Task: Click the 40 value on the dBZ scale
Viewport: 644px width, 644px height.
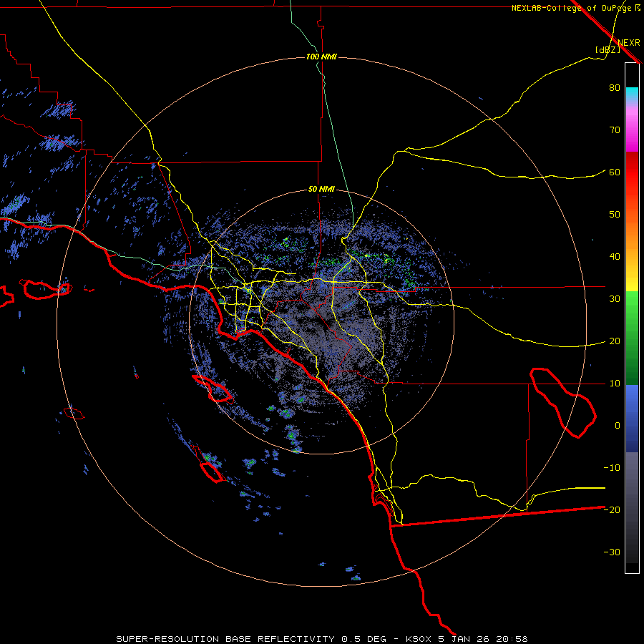Action: click(x=615, y=257)
